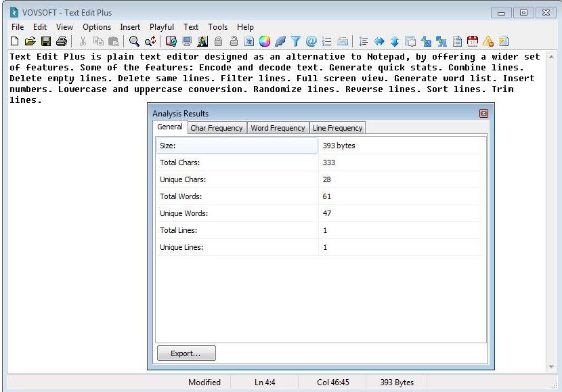
Task: Open the Options menu
Action: coord(97,27)
